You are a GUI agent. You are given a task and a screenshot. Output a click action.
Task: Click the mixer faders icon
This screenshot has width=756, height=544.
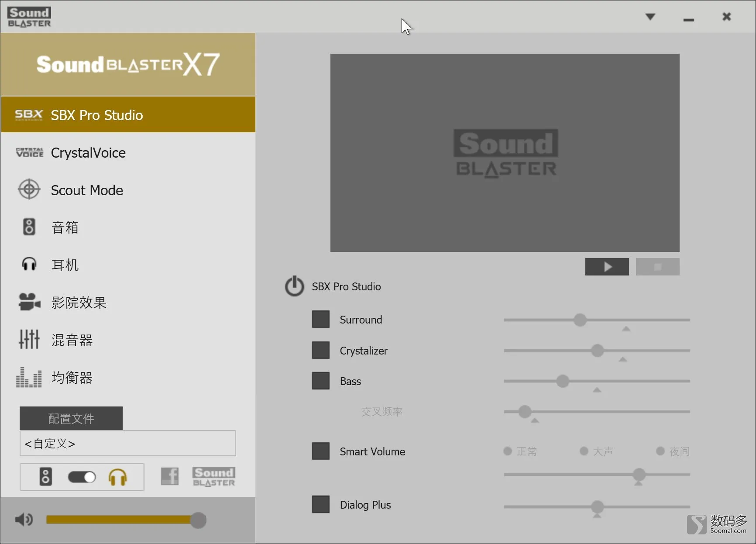[29, 339]
